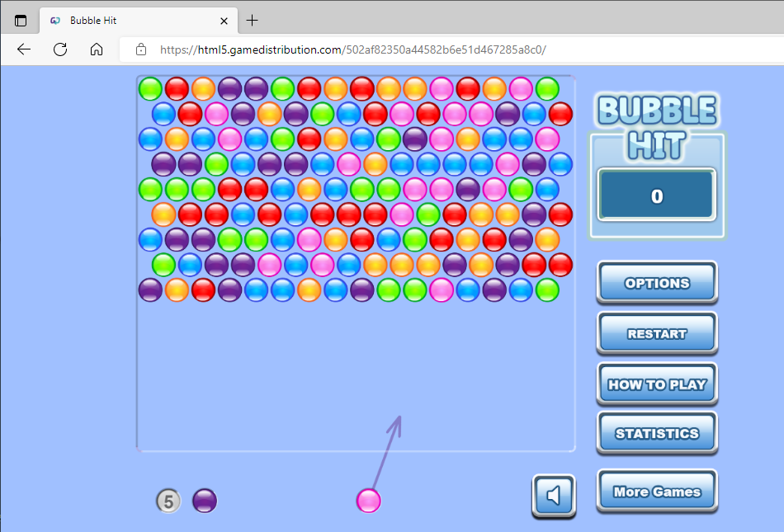Click the RESTART button

coord(657,333)
